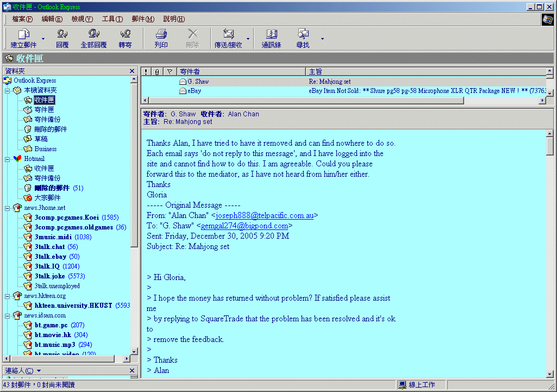Close the 資料夾 folder pane

pos(132,71)
